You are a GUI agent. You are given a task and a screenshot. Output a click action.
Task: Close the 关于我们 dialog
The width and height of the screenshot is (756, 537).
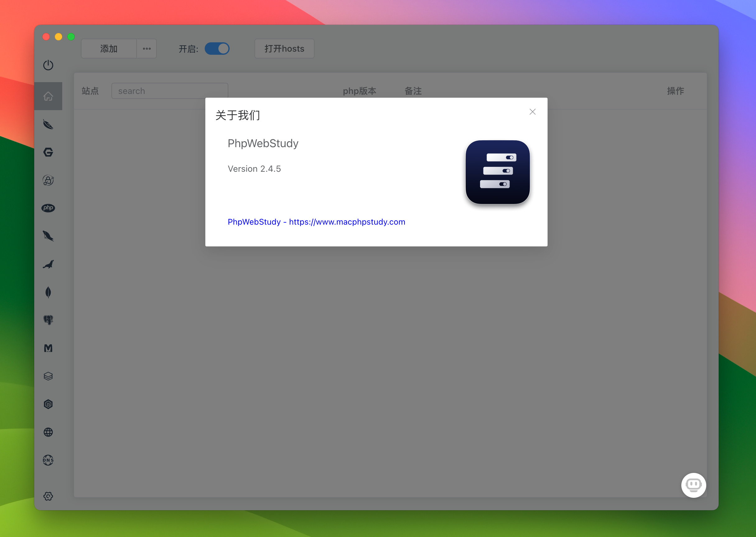[532, 112]
